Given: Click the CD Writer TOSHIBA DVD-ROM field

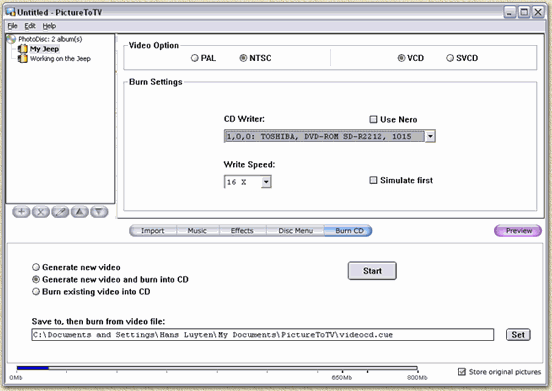Looking at the screenshot, I should (x=324, y=136).
